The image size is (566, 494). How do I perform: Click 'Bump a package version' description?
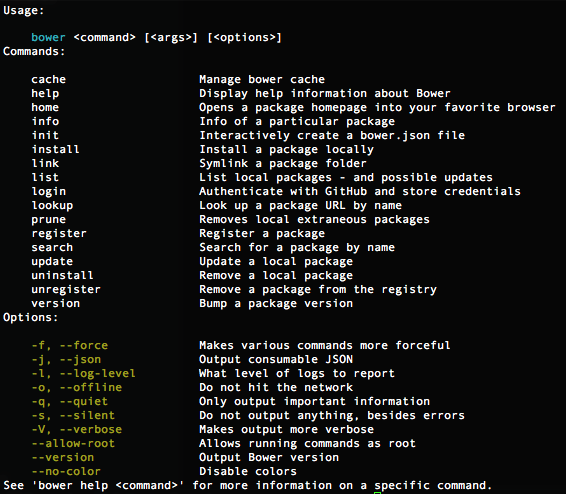[276, 304]
